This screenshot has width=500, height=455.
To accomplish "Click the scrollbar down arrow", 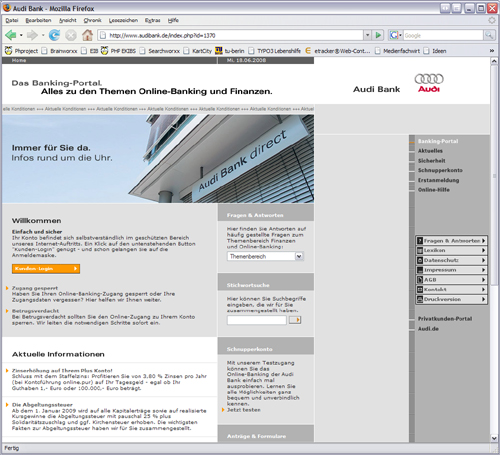I will click(494, 438).
